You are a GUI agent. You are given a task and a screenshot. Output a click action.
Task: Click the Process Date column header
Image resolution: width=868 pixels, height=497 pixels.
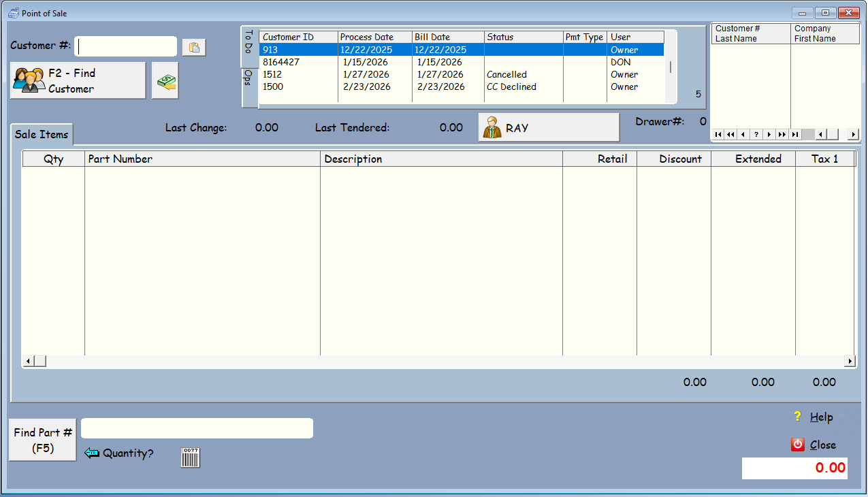[x=375, y=37]
